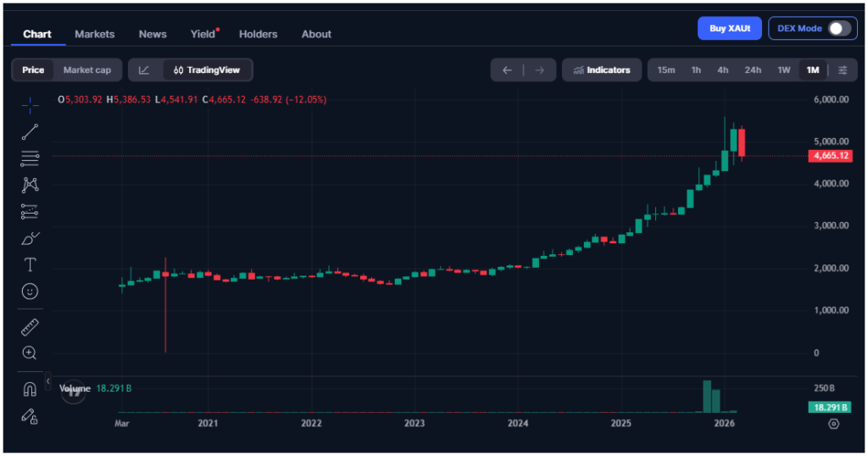Viewport: 868px width, 456px height.
Task: Select the brush drawing tool
Action: point(30,238)
